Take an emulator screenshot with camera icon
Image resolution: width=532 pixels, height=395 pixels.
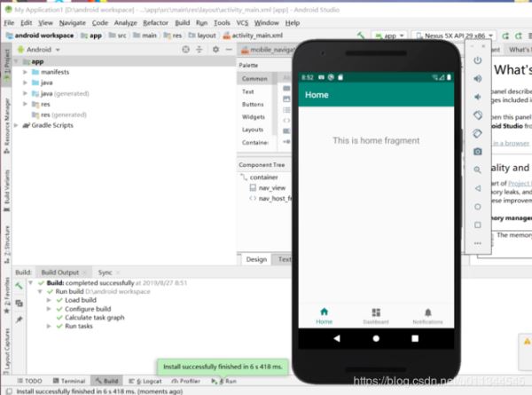pyautogui.click(x=478, y=152)
